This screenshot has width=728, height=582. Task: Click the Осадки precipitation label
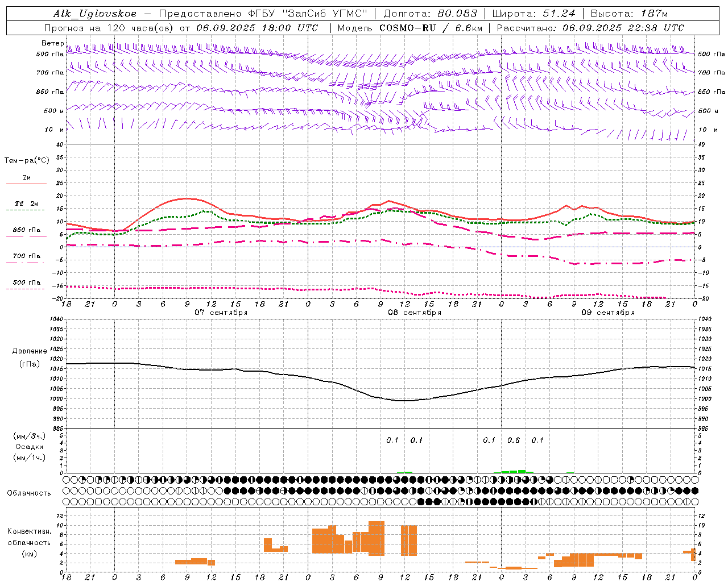pyautogui.click(x=30, y=447)
